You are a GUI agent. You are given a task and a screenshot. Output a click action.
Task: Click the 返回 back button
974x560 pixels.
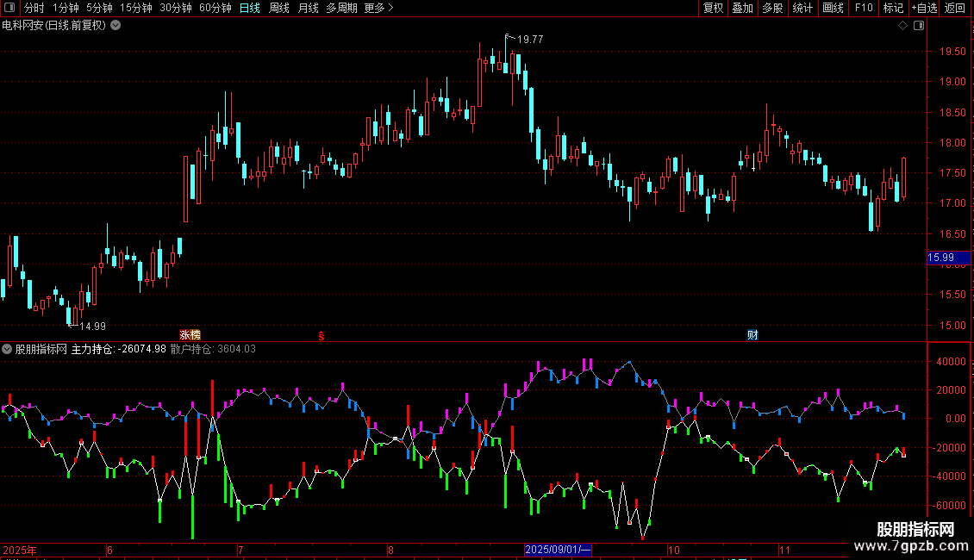point(955,8)
